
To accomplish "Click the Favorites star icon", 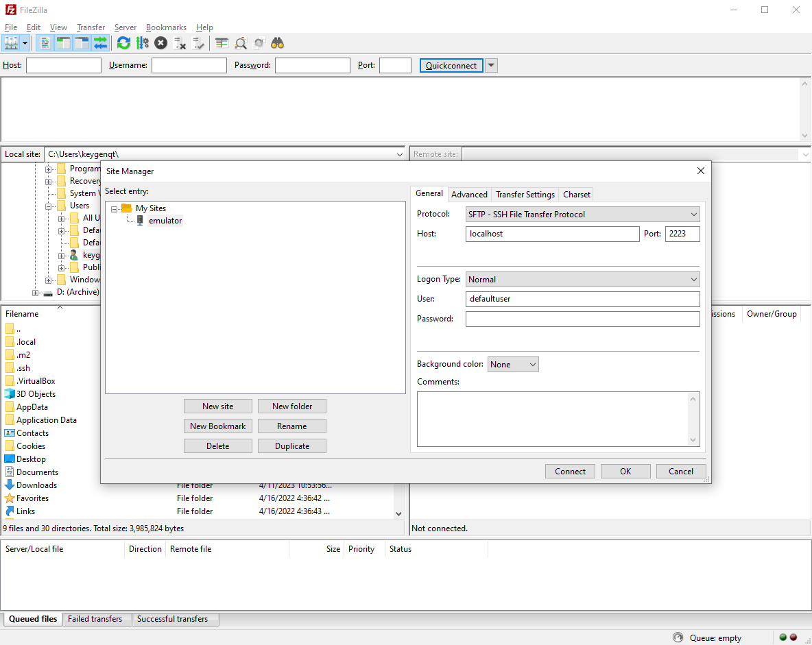I will 10,498.
